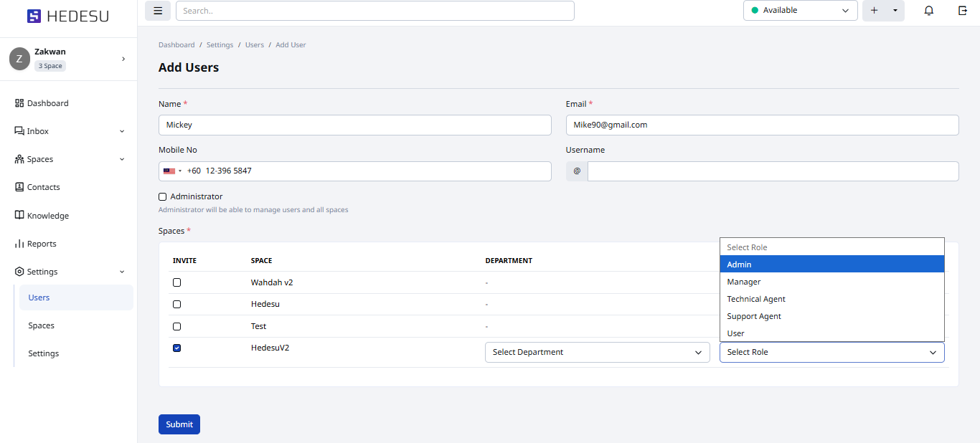This screenshot has width=980, height=443.
Task: Click the Hedesu logo icon
Action: tap(34, 16)
